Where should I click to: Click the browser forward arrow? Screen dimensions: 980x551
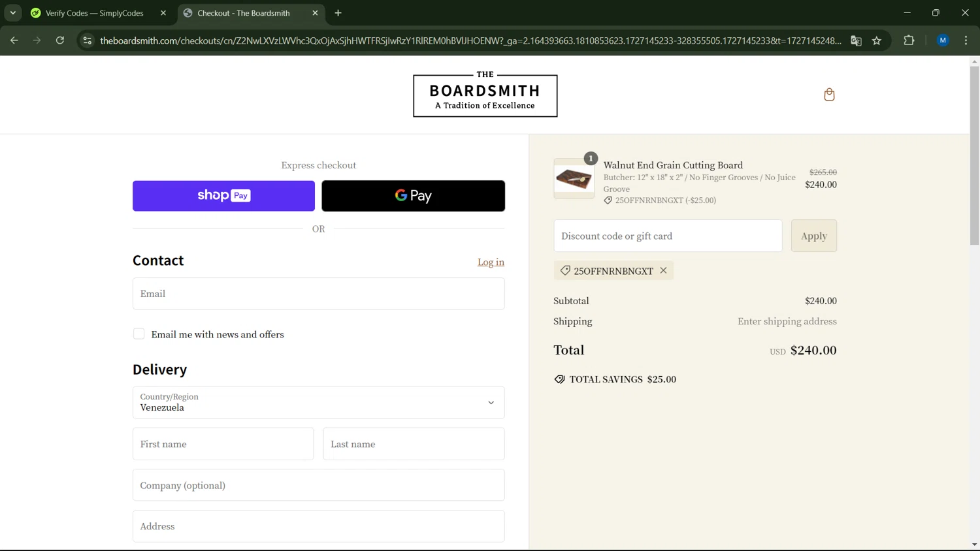[x=37, y=40]
